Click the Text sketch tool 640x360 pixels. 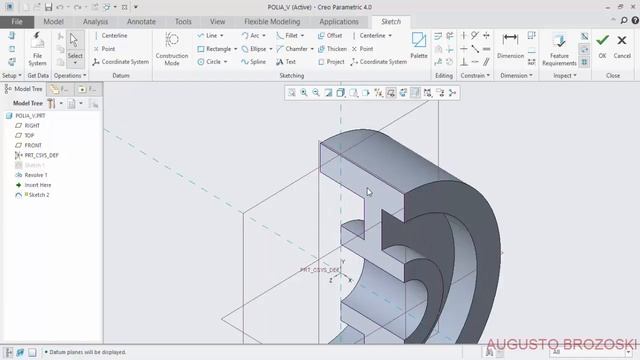point(286,62)
